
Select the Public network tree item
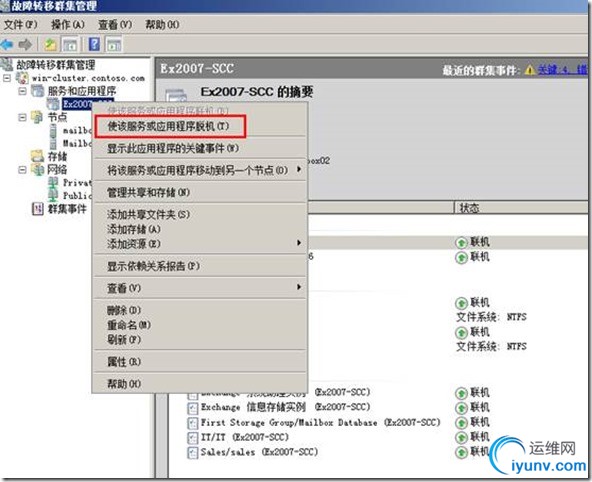[77, 196]
